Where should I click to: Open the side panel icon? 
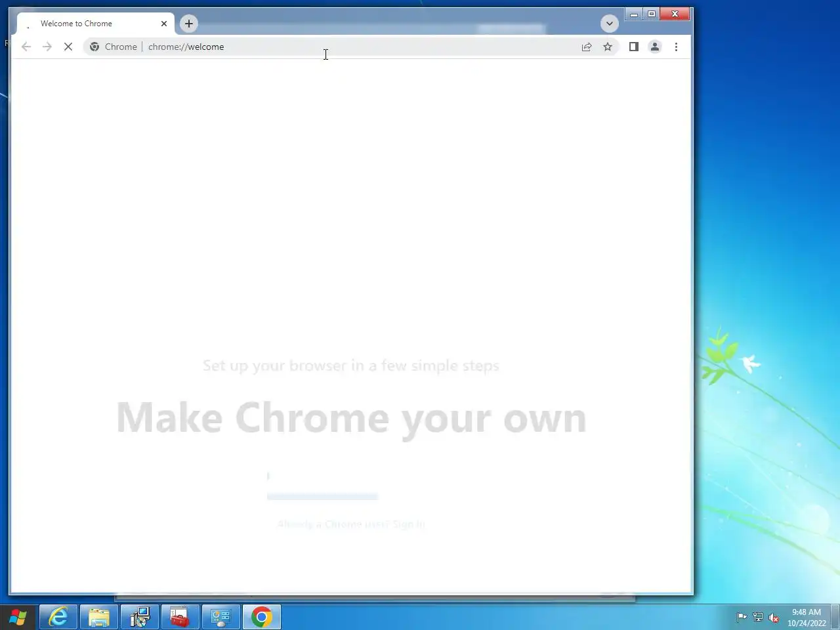(x=634, y=47)
